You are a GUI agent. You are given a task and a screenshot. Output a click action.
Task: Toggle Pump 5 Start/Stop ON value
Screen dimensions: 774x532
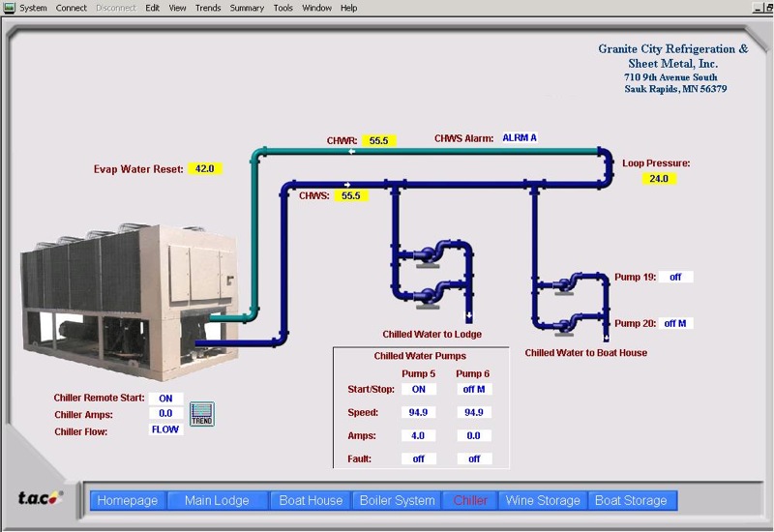click(x=419, y=389)
